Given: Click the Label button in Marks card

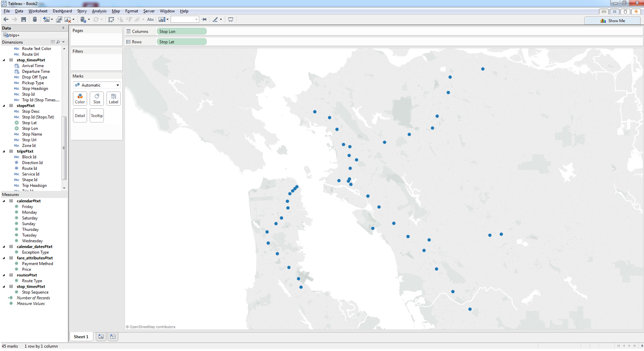Looking at the screenshot, I should [x=113, y=99].
